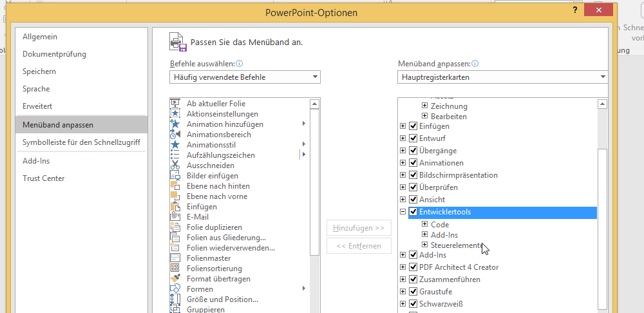The image size is (644, 313).
Task: Select the Bilder einfügen icon
Action: pos(175,175)
